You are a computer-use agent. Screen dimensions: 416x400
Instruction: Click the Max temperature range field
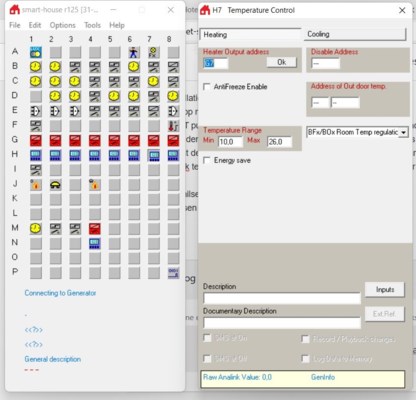pyautogui.click(x=279, y=142)
